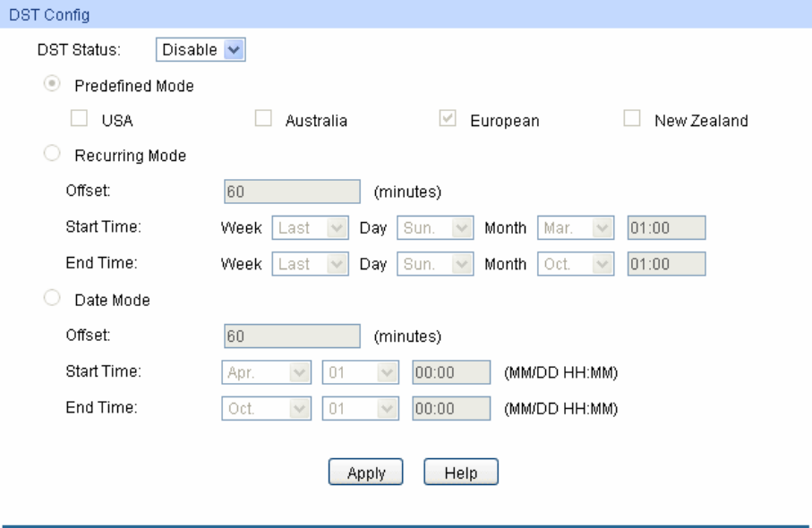Click the Date Mode Offset field
The height and width of the screenshot is (528, 812).
tap(290, 336)
